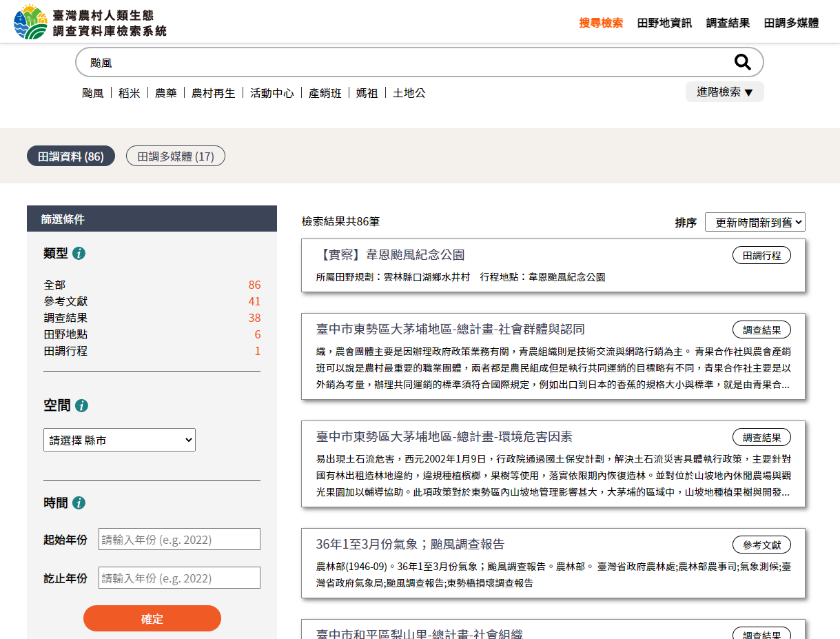
Task: Click the info icon beside 空間
Action: pyautogui.click(x=82, y=406)
